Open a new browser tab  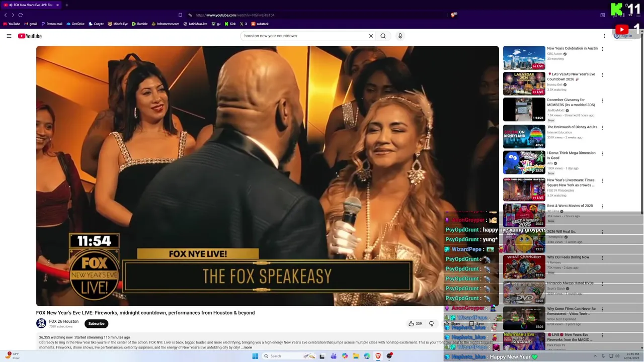point(66,5)
